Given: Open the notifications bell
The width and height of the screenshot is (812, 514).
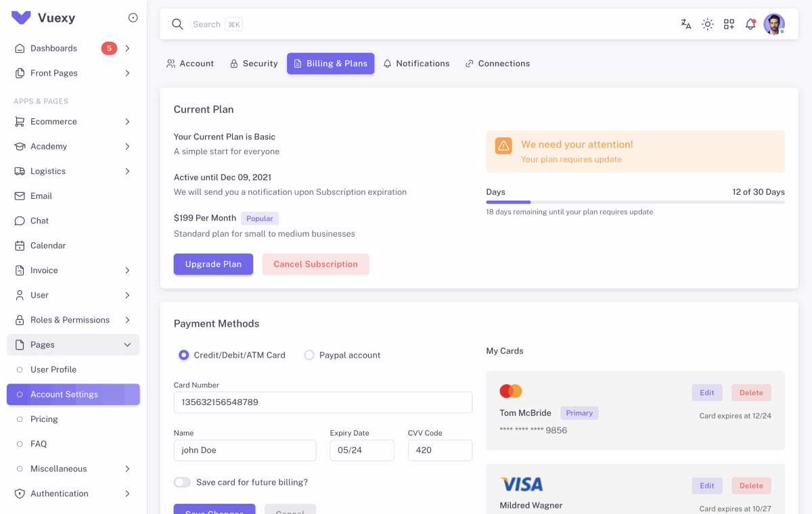Looking at the screenshot, I should tap(750, 24).
